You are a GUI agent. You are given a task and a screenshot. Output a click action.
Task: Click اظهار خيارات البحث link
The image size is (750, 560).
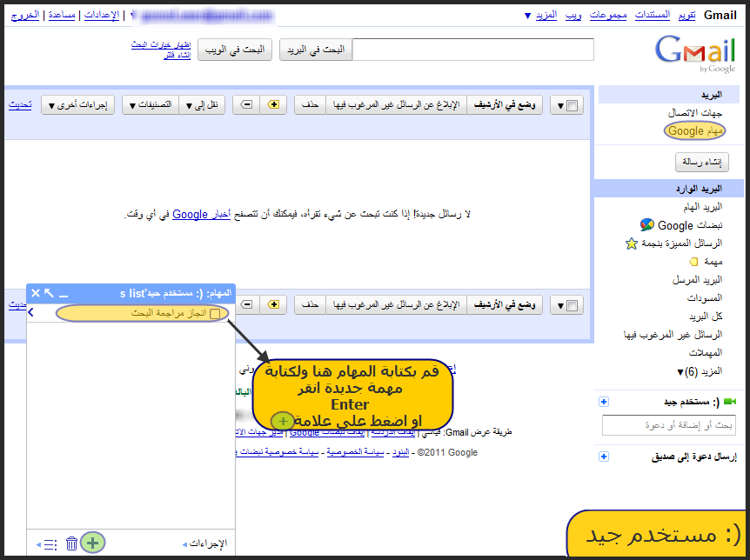[161, 45]
